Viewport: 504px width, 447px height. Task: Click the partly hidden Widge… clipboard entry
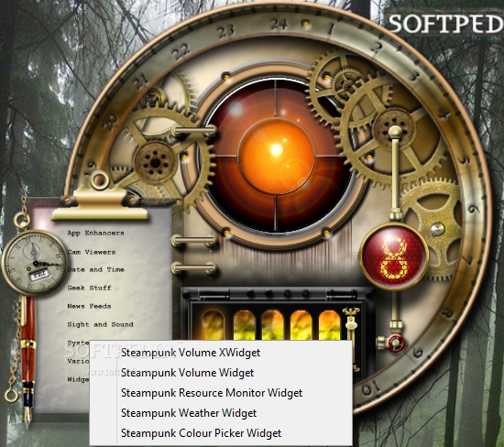pyautogui.click(x=78, y=379)
